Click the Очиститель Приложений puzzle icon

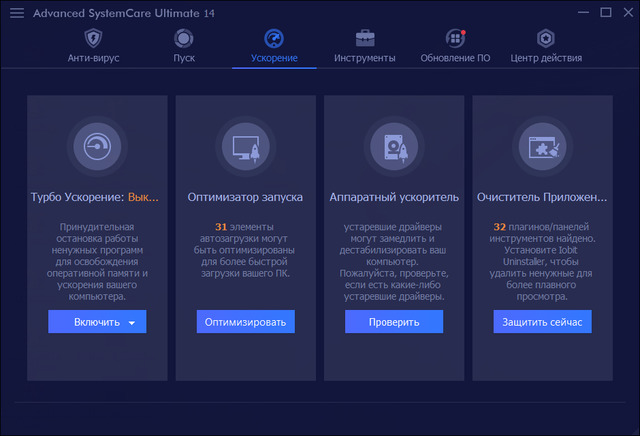pyautogui.click(x=542, y=145)
